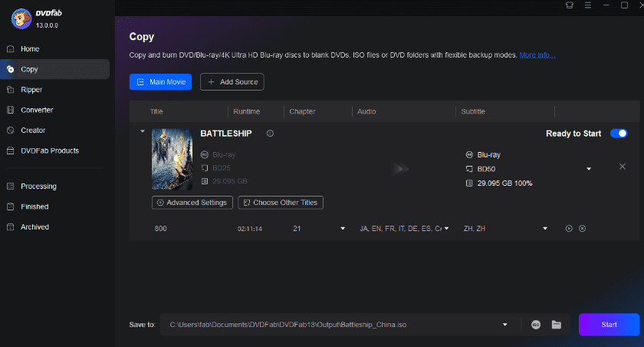Click the 29.095 GB 100% output size
Image resolution: width=644 pixels, height=347 pixels.
504,183
